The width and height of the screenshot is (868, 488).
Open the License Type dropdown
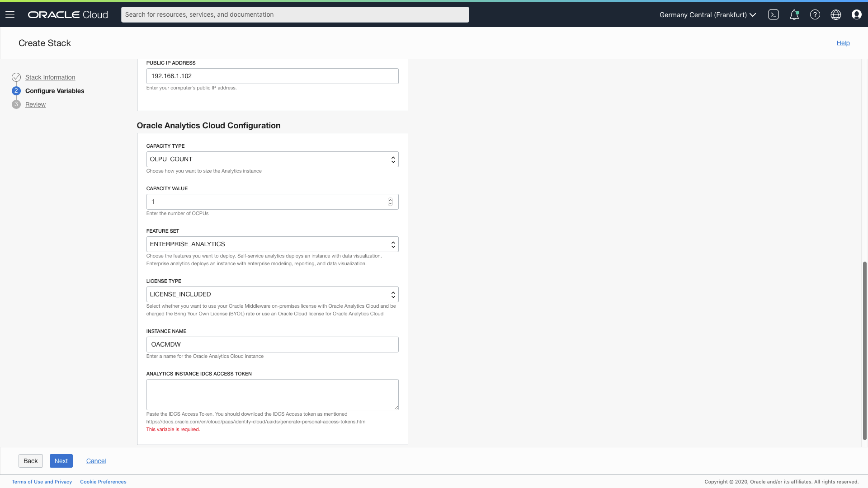(272, 294)
